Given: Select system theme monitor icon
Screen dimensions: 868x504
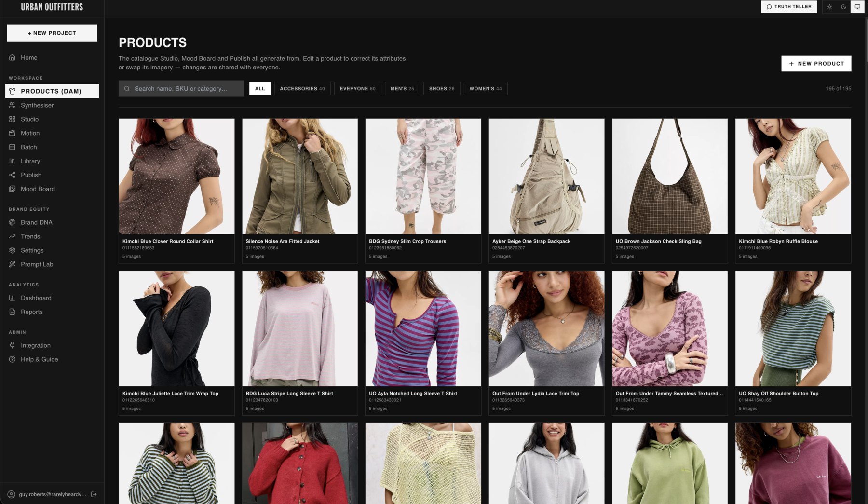Looking at the screenshot, I should (x=857, y=7).
